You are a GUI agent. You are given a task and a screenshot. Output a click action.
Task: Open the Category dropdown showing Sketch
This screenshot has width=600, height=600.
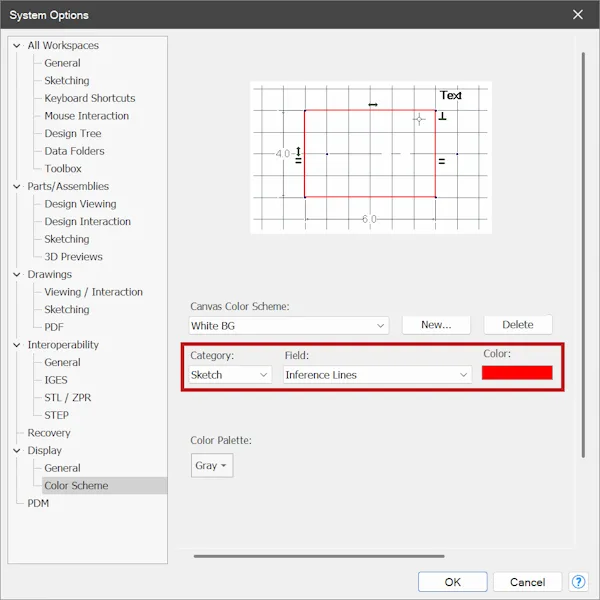(230, 375)
